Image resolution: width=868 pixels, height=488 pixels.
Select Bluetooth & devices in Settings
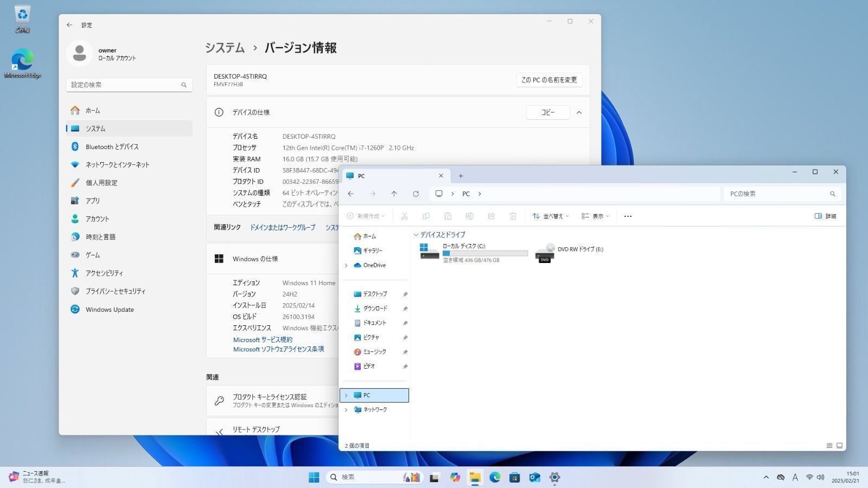click(x=129, y=147)
